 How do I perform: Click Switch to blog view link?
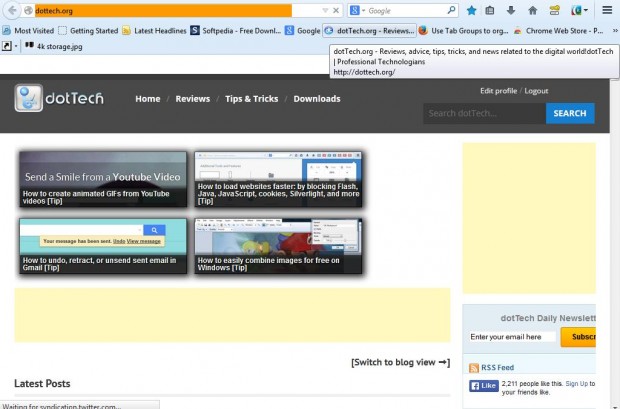pyautogui.click(x=401, y=362)
